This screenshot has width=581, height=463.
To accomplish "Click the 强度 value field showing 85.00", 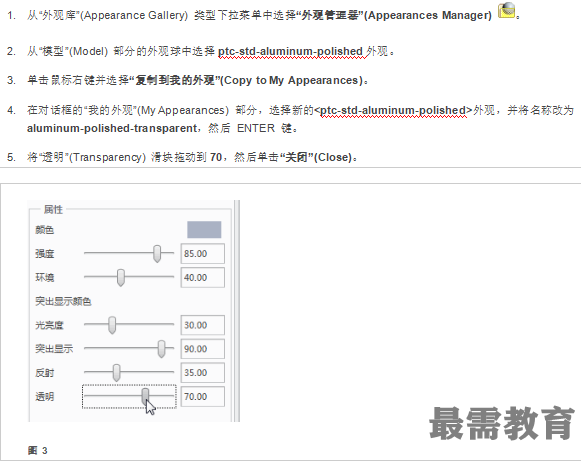I will point(203,254).
